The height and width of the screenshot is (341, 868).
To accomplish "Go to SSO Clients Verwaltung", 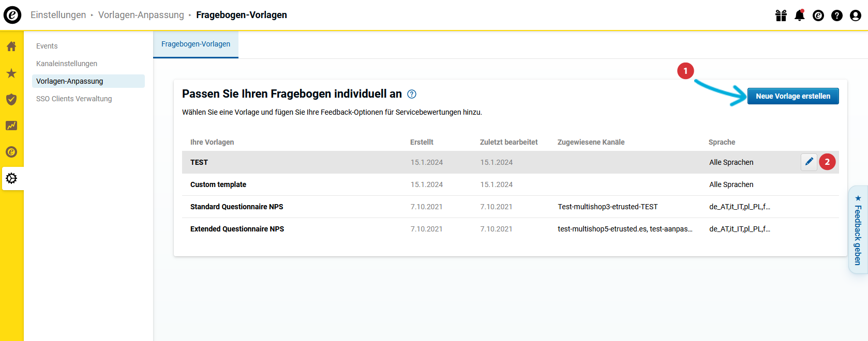I will coord(74,99).
